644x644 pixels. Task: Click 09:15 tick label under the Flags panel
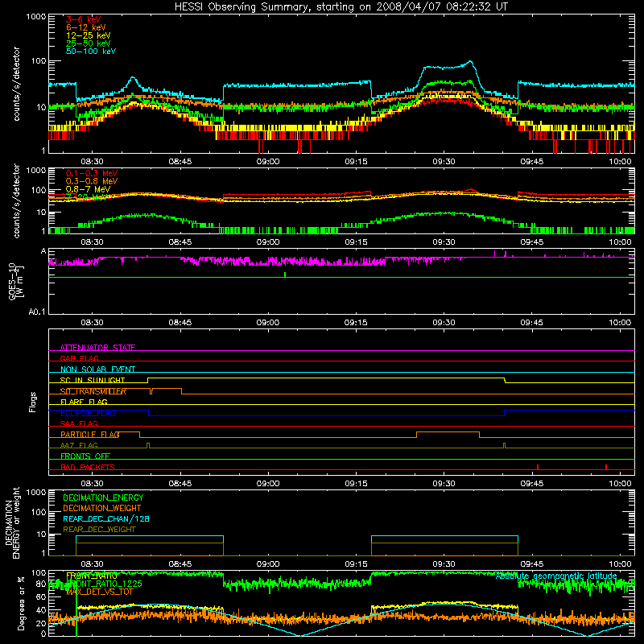point(356,484)
